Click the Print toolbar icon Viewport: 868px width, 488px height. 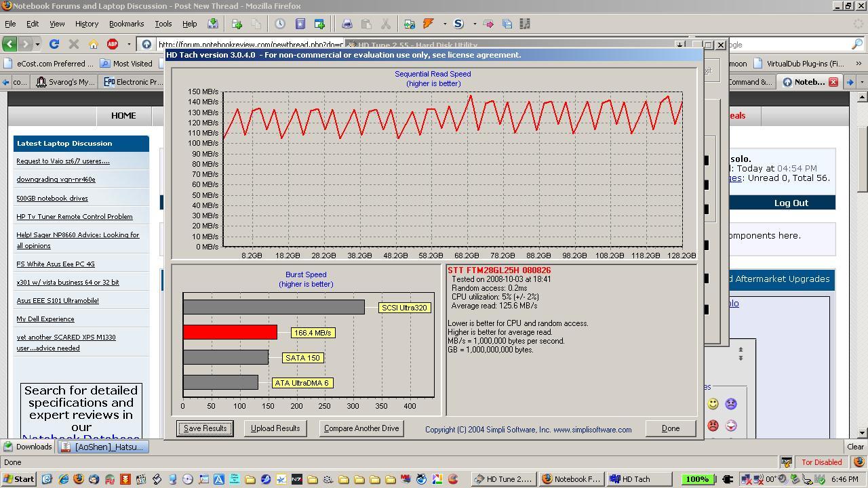[x=347, y=24]
